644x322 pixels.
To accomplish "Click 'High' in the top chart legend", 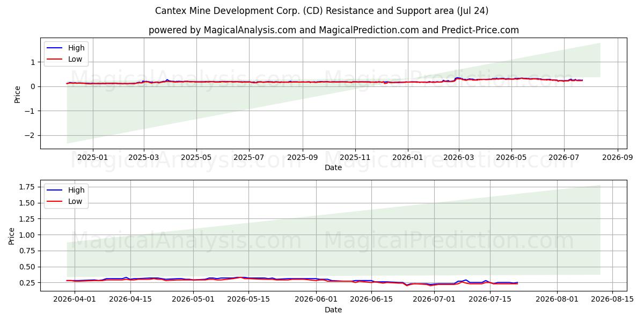I will 76,48.
